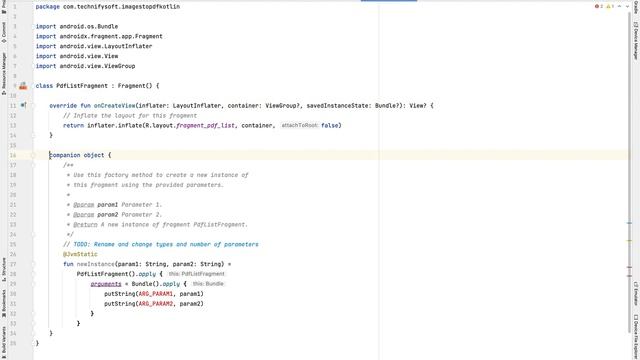Viewport: 640px width, 360px height.
Task: Click the override gutter marker on line 11
Action: click(x=23, y=105)
